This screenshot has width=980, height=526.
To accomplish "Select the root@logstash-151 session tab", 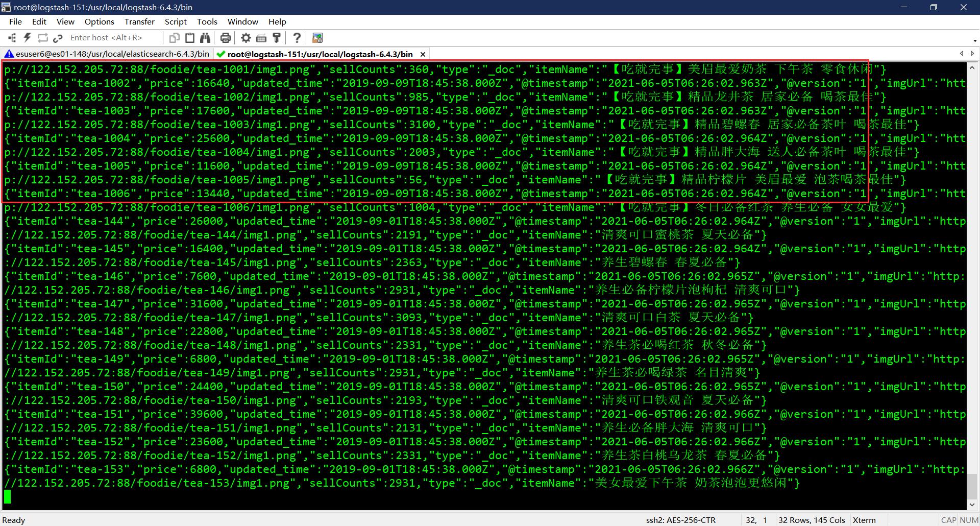I will (x=320, y=54).
